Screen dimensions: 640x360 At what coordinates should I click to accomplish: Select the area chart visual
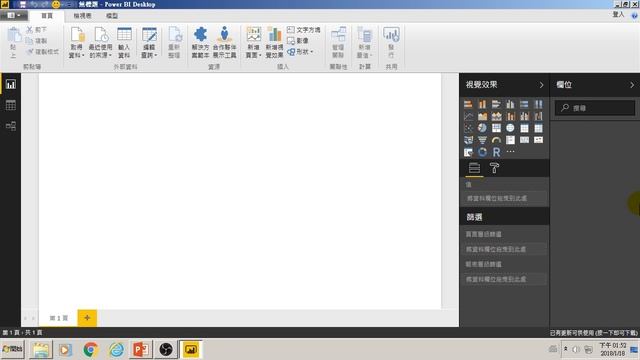pyautogui.click(x=482, y=116)
